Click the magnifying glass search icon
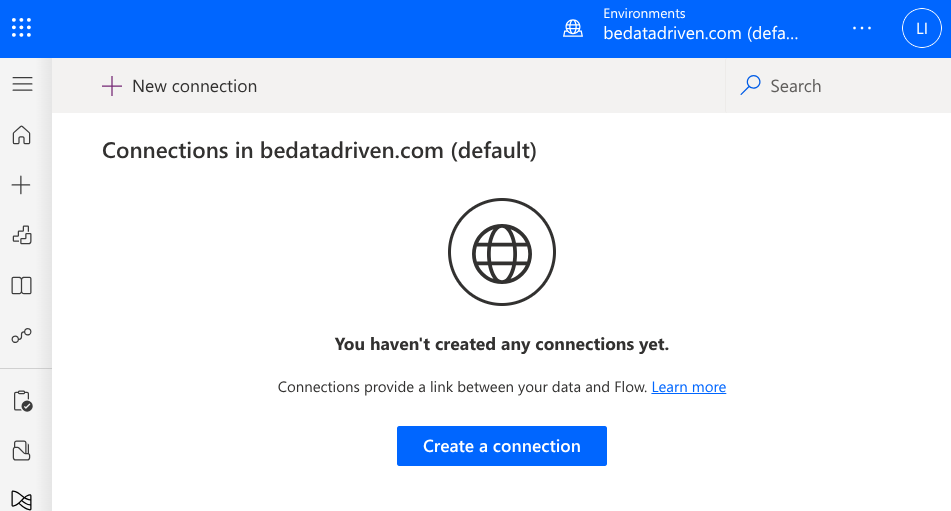Viewport: 951px width, 511px height. point(750,85)
